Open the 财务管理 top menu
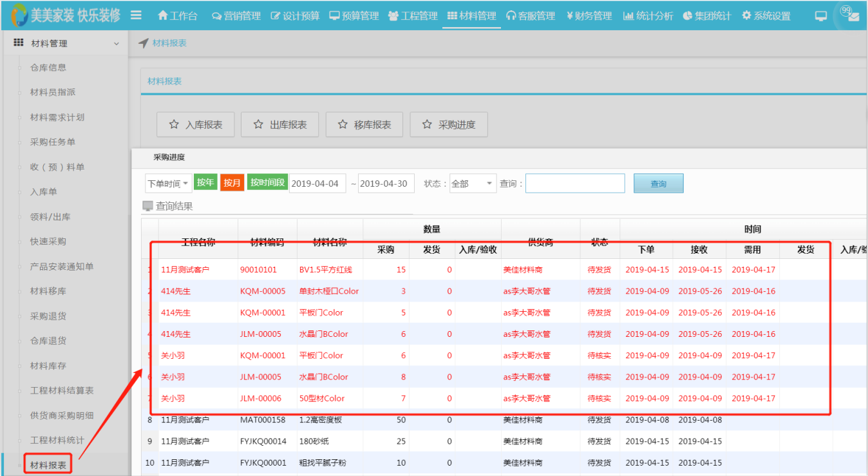Screen dimensions: 868x476 pyautogui.click(x=589, y=15)
